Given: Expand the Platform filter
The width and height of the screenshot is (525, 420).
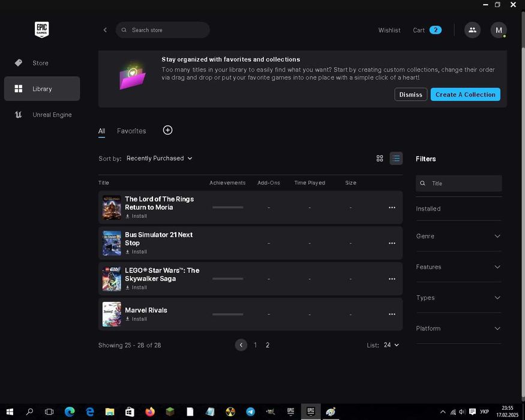Looking at the screenshot, I should pyautogui.click(x=459, y=329).
